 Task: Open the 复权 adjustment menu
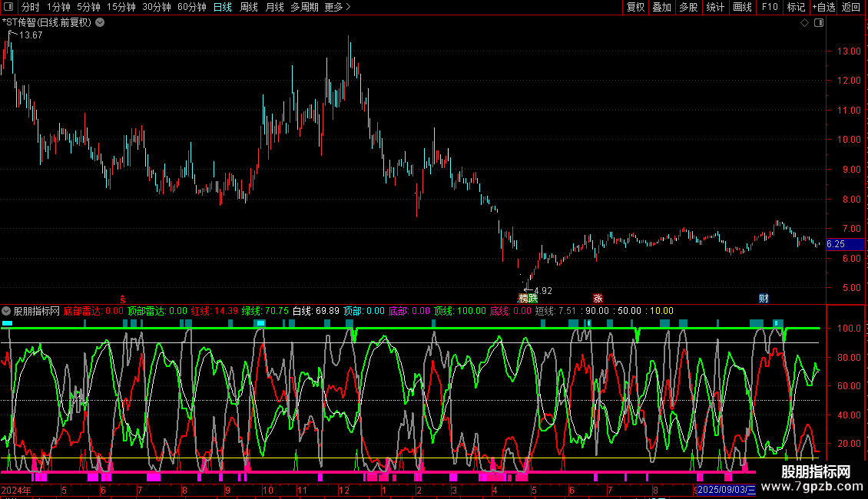click(635, 7)
